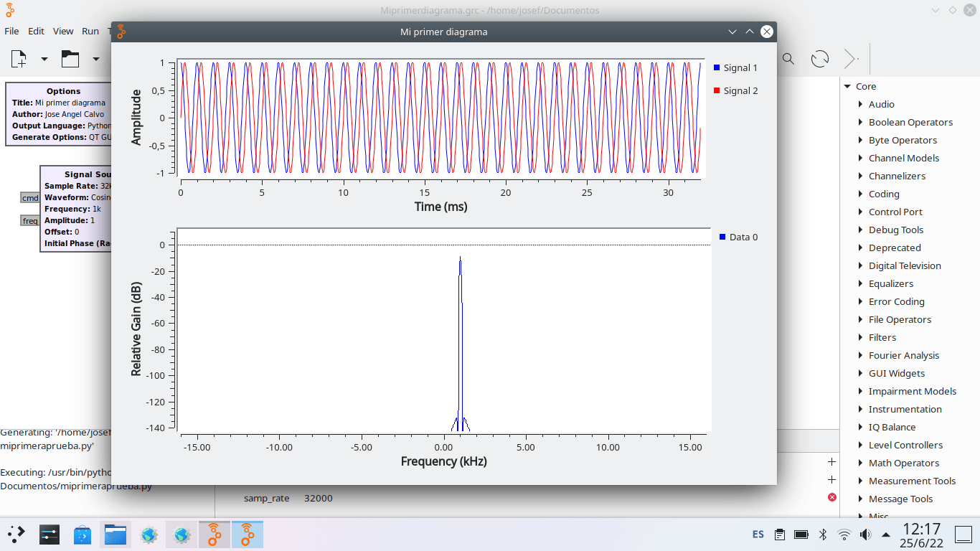Open the dropdown arrow beside New flowgraph
980x551 pixels.
click(44, 59)
